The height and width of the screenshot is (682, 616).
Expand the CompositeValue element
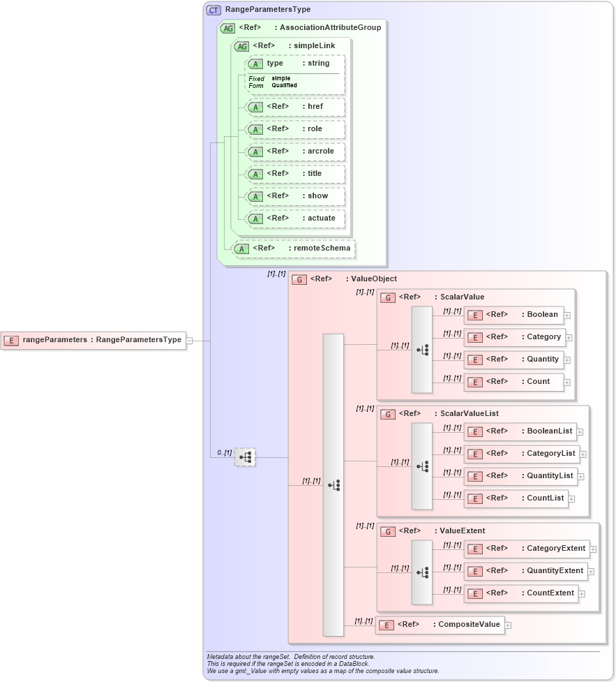507,625
